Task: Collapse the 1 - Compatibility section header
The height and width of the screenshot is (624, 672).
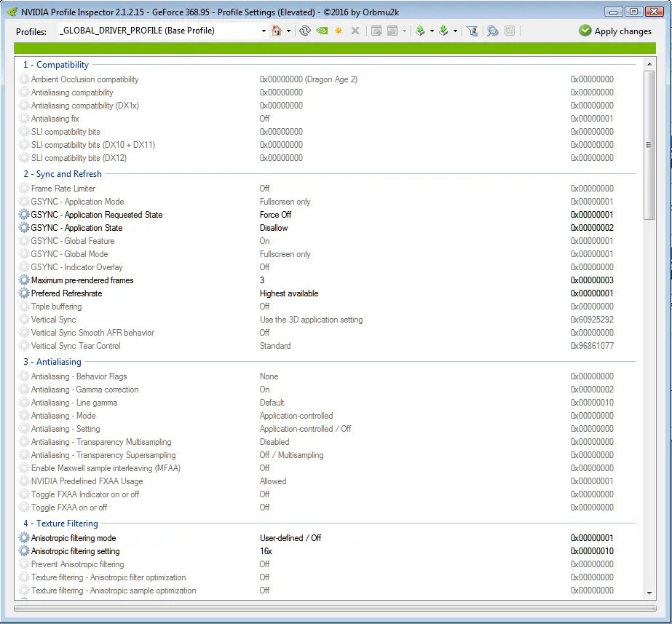Action: click(56, 65)
